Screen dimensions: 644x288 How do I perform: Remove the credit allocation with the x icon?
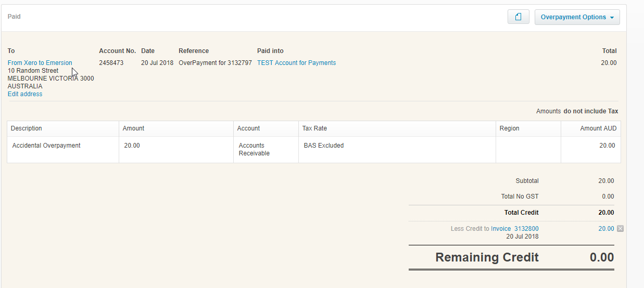pos(620,229)
